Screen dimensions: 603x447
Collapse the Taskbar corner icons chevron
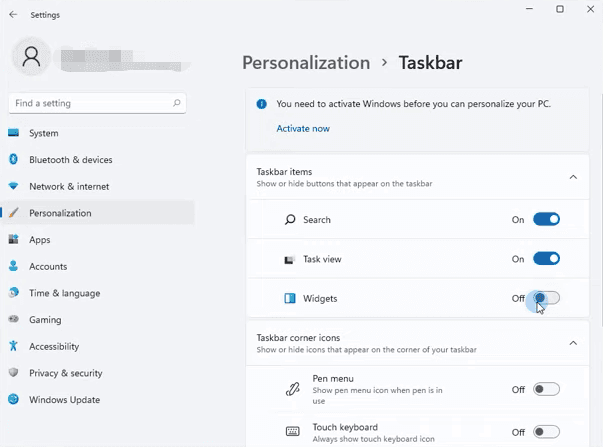pyautogui.click(x=573, y=343)
